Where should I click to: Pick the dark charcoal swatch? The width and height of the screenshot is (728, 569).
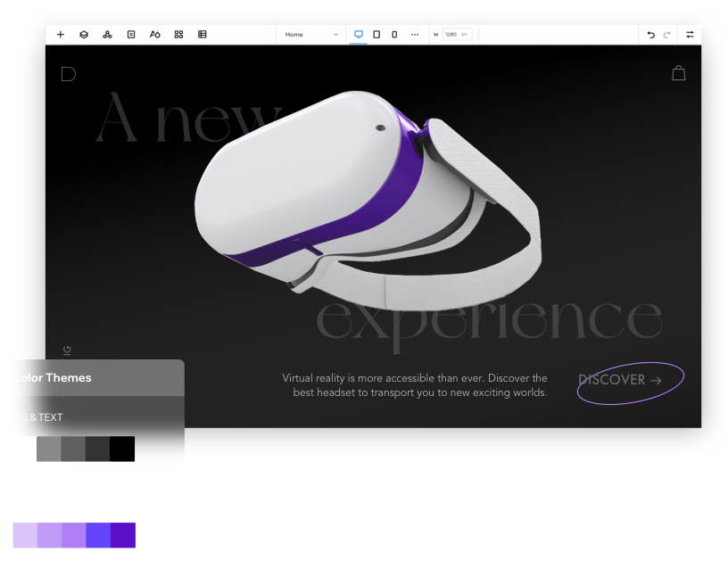click(98, 449)
